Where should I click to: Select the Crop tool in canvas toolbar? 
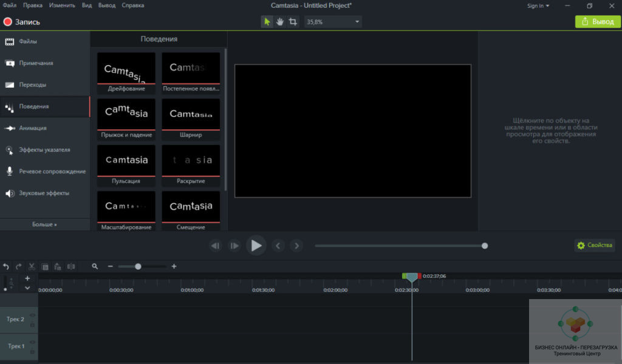293,22
